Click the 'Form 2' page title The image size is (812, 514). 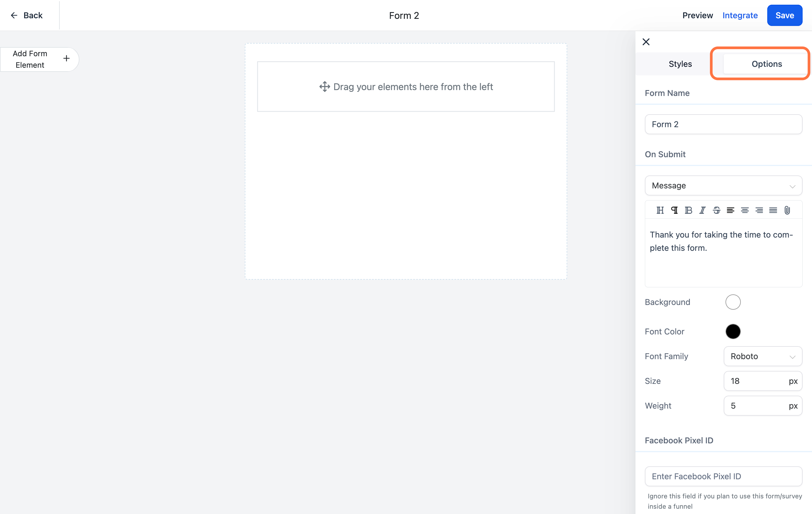point(404,16)
